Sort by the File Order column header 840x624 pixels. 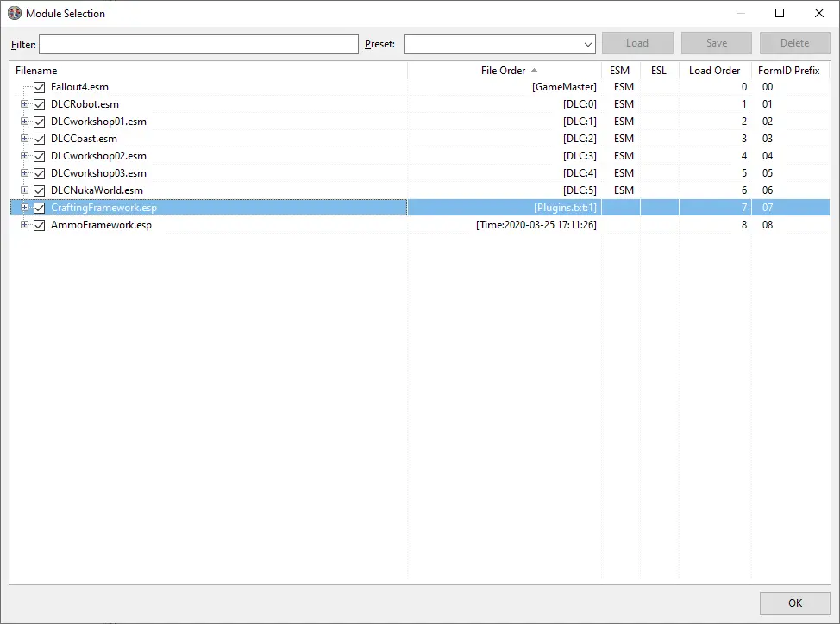pyautogui.click(x=505, y=71)
